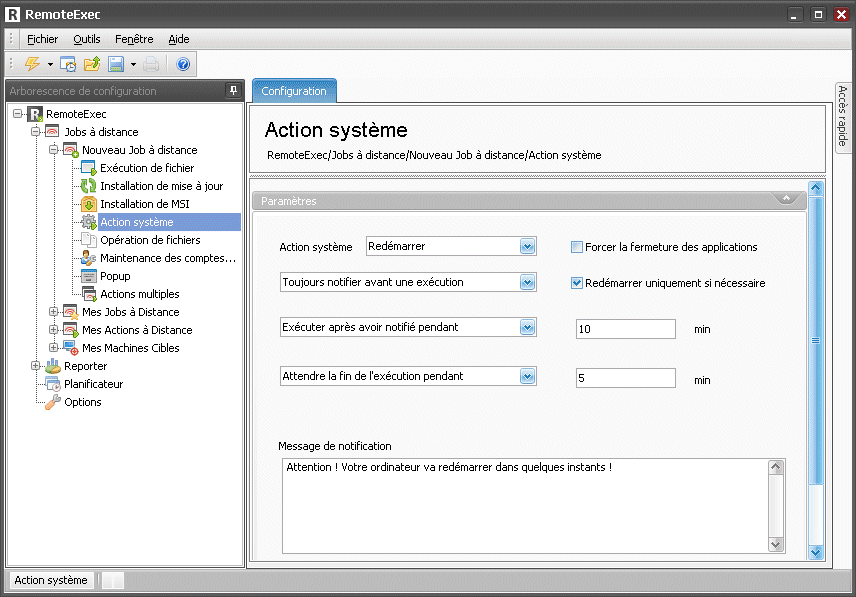Click the Exécution de fichier icon
Image resolution: width=856 pixels, height=597 pixels.
coord(88,168)
